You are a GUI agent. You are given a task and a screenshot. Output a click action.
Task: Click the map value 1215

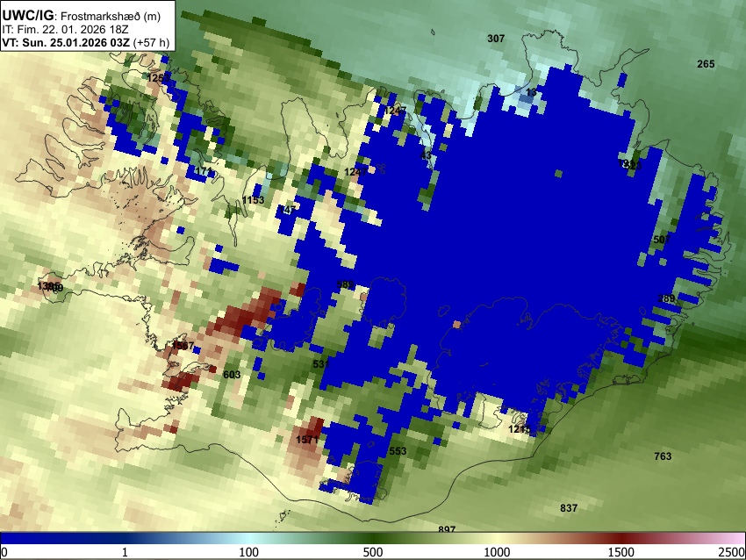tap(520, 429)
